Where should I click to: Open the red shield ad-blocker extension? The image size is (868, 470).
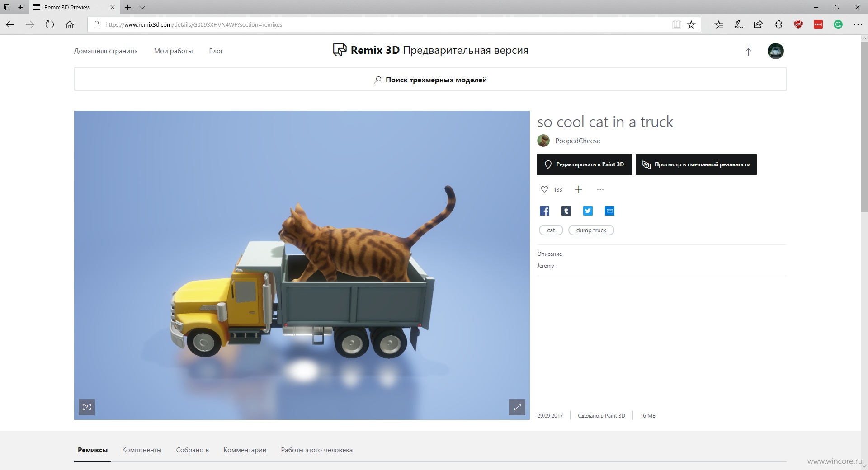(798, 24)
